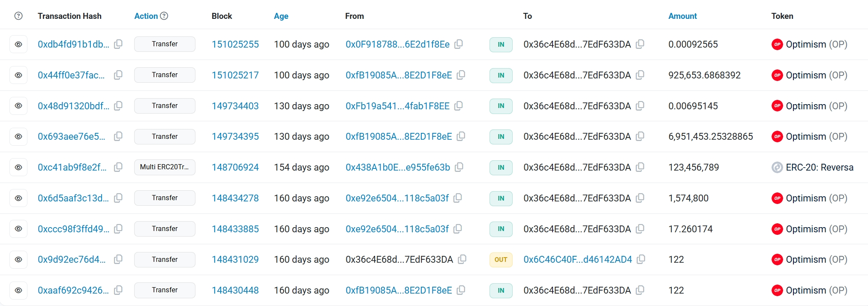
Task: Open block 149734403 link
Action: 235,106
